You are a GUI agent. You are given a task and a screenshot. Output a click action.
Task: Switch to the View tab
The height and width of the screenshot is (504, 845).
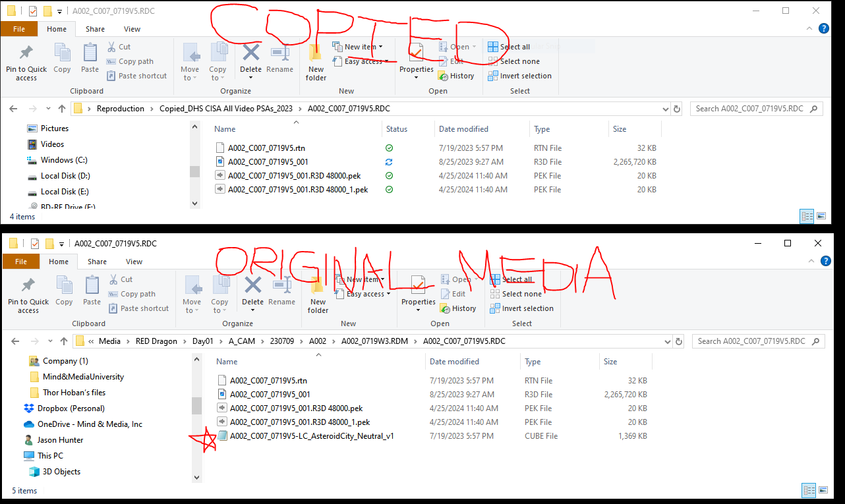pyautogui.click(x=132, y=29)
